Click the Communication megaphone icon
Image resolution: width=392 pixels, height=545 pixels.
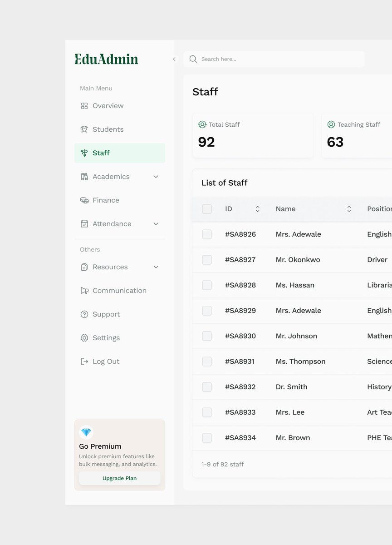click(84, 291)
